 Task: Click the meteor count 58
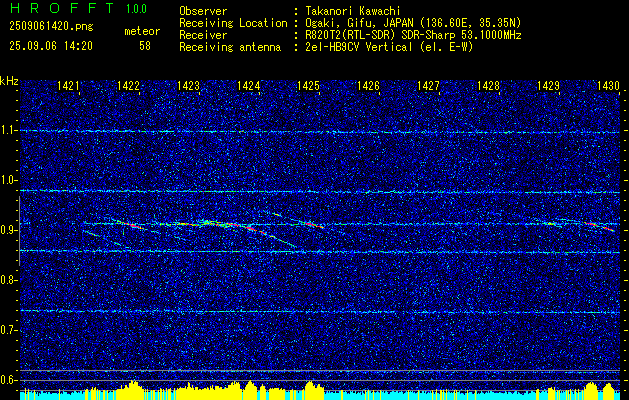[145, 46]
